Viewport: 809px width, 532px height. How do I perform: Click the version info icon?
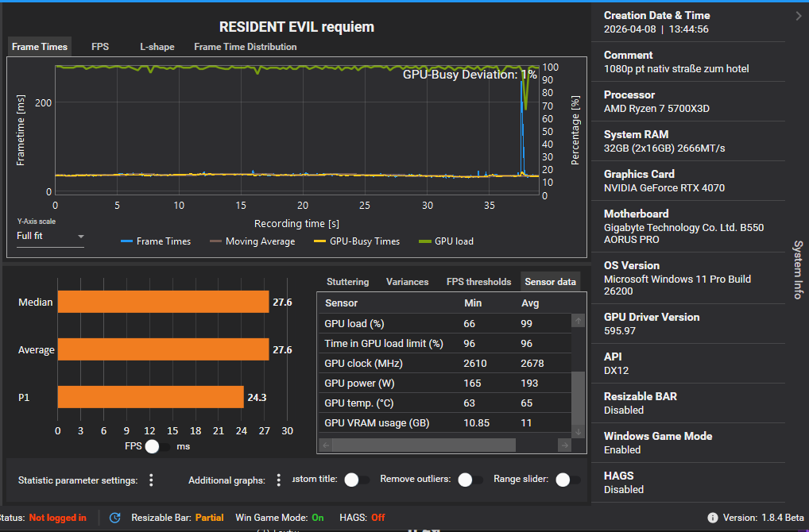713,518
